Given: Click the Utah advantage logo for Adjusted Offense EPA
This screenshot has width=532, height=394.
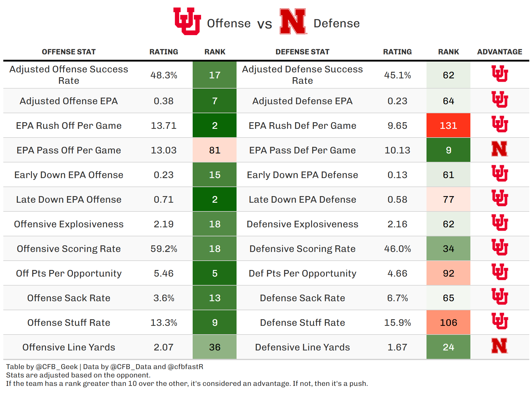Looking at the screenshot, I should (500, 99).
